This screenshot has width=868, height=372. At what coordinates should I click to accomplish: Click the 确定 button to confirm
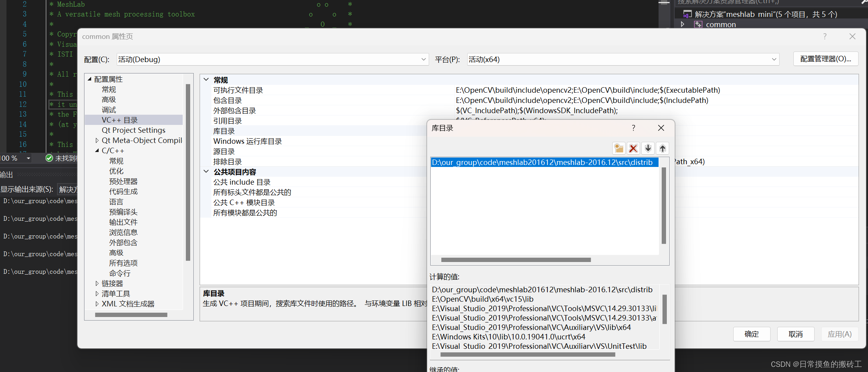(x=751, y=334)
